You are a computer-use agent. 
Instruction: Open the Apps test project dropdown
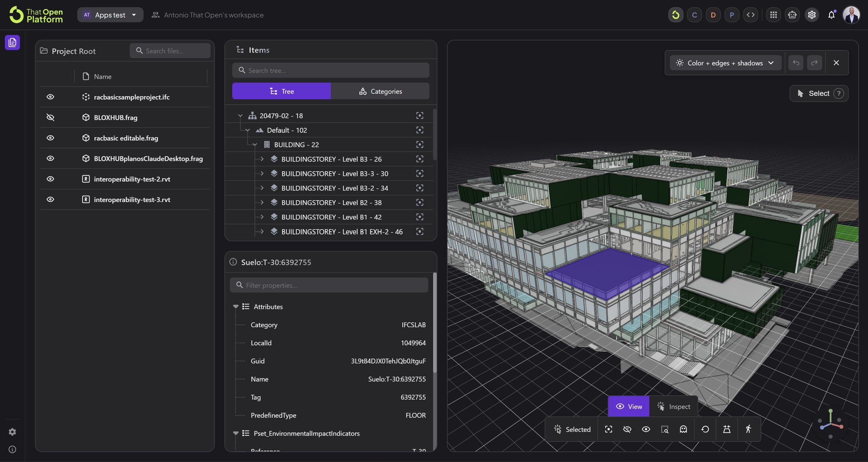tap(110, 15)
